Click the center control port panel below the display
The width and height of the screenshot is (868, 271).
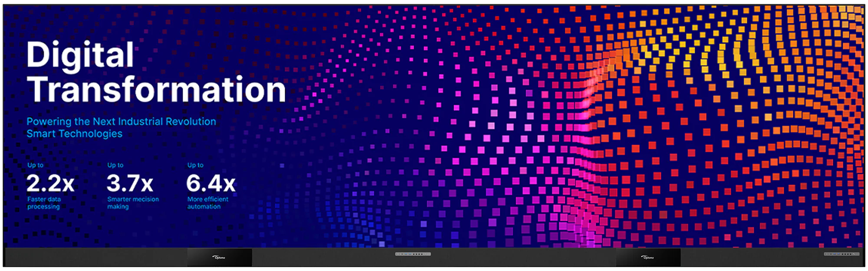click(413, 254)
